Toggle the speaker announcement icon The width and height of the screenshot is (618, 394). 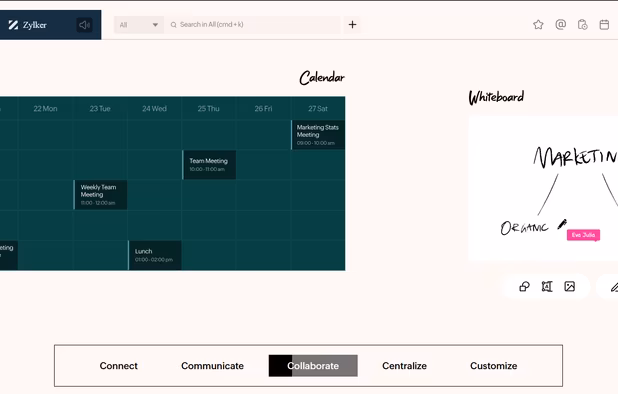pos(84,25)
